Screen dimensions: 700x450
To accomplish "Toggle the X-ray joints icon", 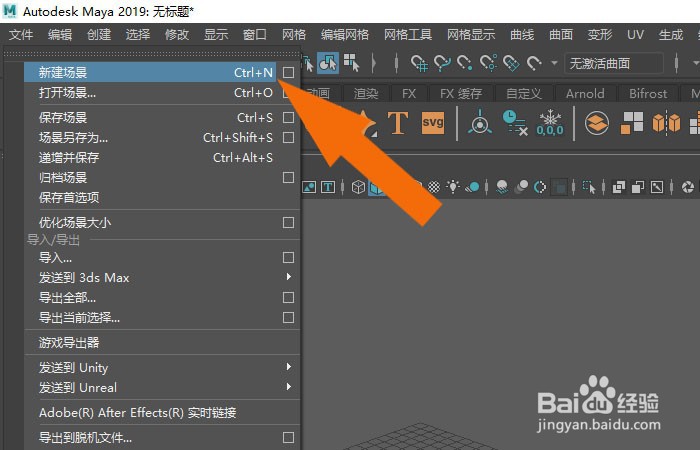I will pyautogui.click(x=657, y=187).
